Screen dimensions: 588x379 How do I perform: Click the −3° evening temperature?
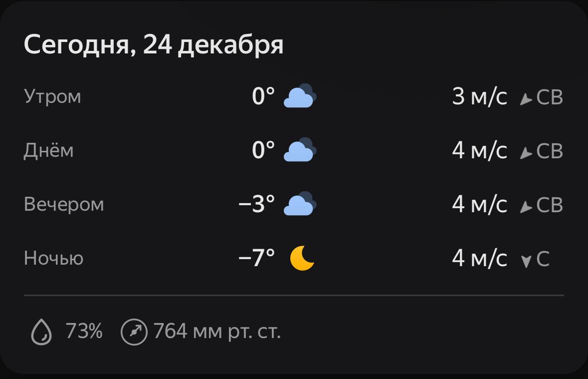tap(257, 204)
